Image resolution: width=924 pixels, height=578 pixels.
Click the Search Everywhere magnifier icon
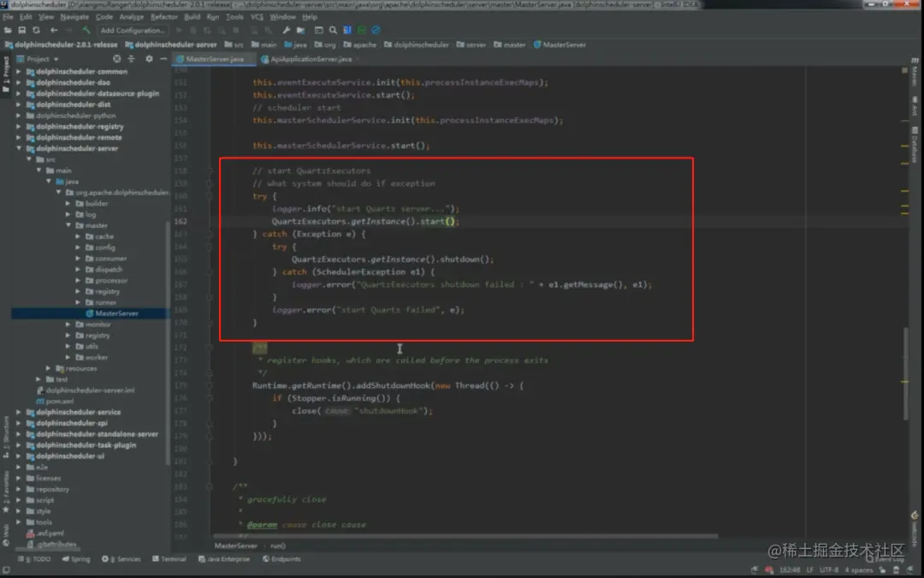click(333, 30)
